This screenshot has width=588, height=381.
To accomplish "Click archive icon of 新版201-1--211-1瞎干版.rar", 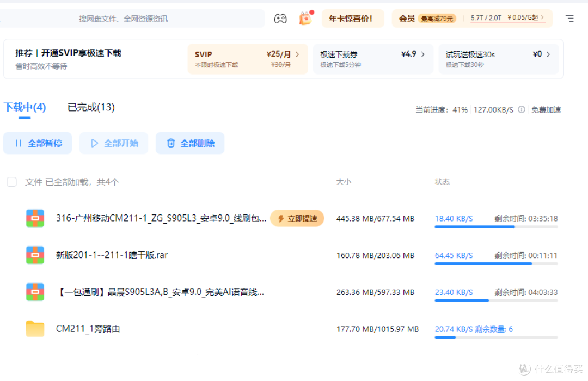I will pyautogui.click(x=35, y=255).
